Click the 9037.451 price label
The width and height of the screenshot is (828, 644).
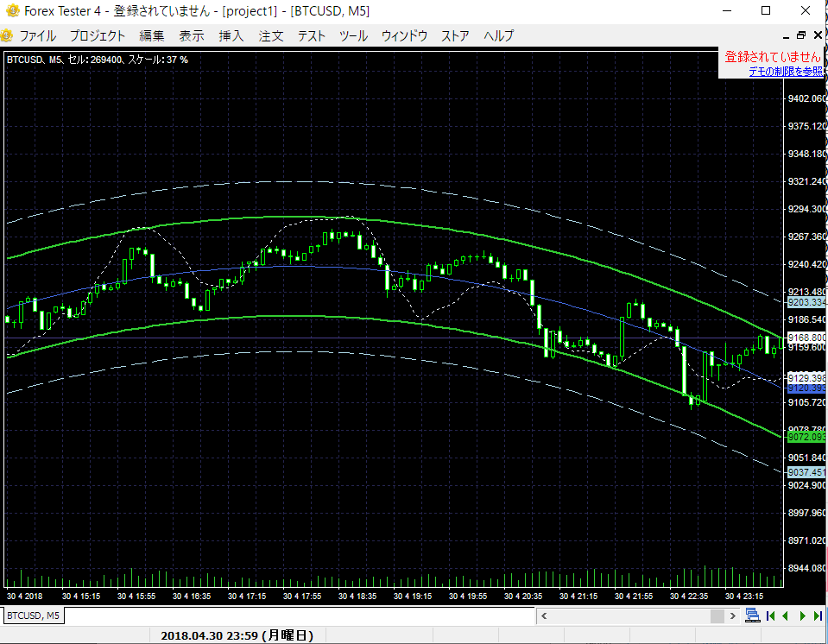click(x=806, y=472)
